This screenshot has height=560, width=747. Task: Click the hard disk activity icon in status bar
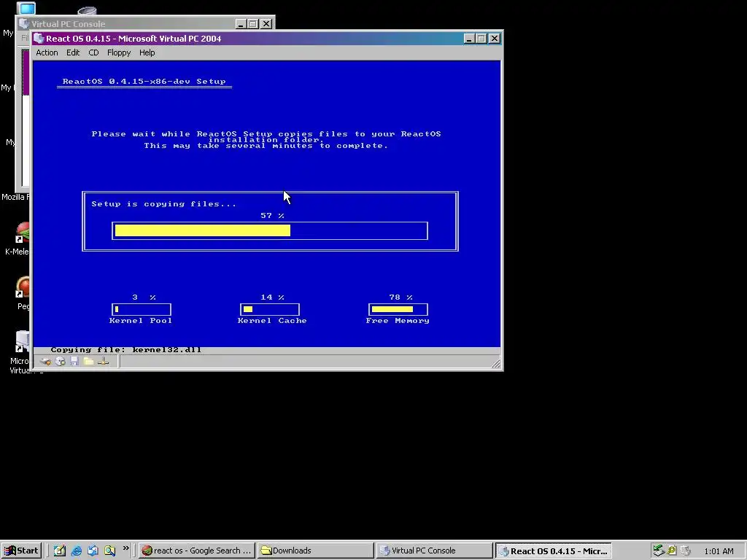46,362
